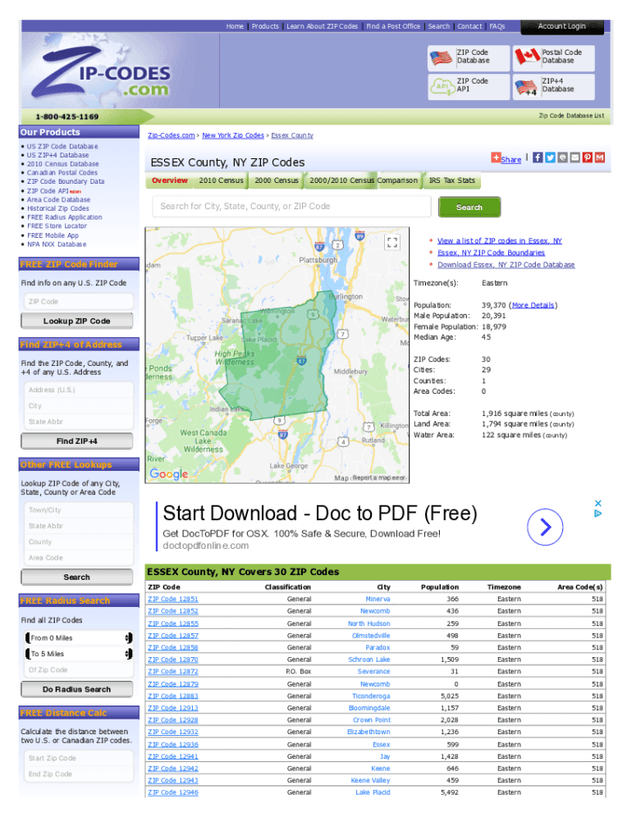Pin this page with the Pinterest icon
The height and width of the screenshot is (840, 632).
(588, 157)
